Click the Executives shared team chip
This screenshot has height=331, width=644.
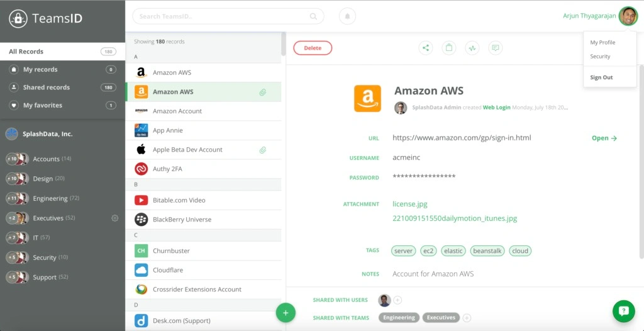click(441, 317)
